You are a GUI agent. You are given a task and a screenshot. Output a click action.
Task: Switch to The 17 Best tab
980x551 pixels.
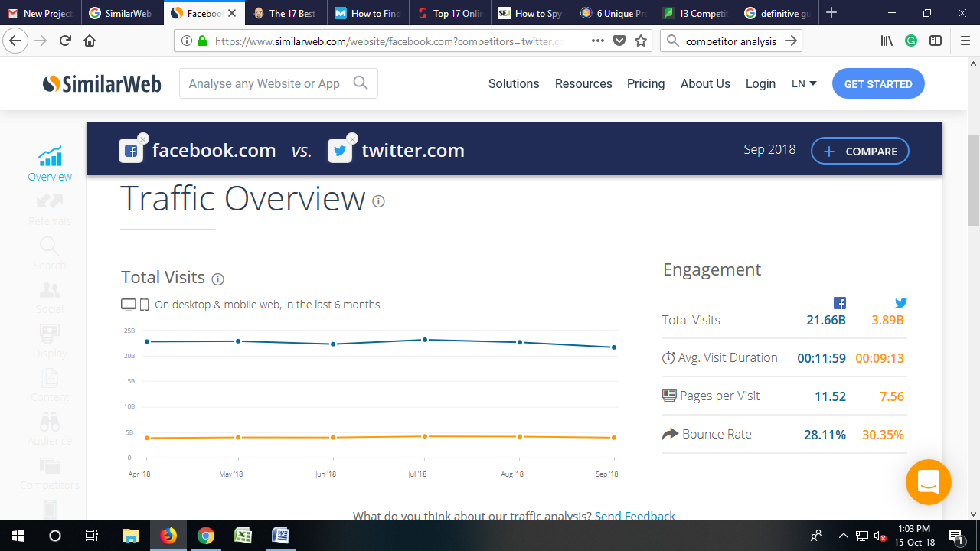point(286,13)
